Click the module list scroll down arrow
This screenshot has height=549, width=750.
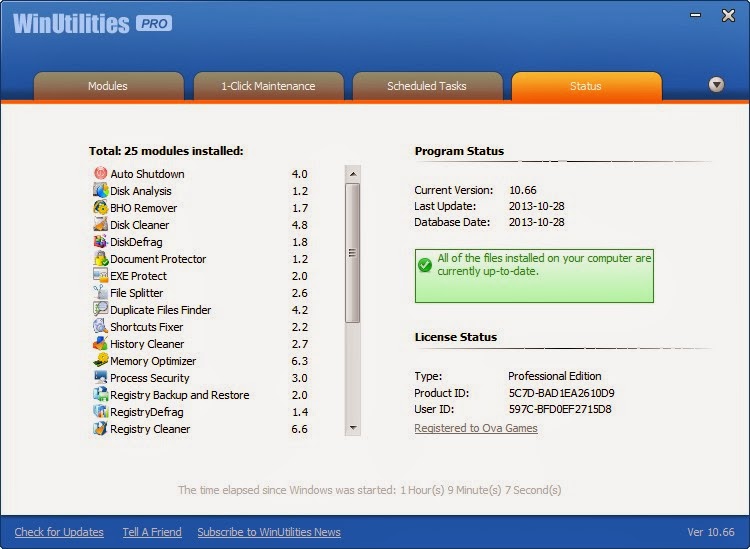click(x=353, y=428)
